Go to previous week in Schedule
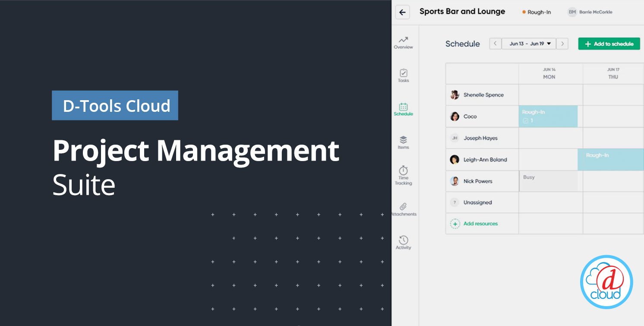 [x=495, y=44]
